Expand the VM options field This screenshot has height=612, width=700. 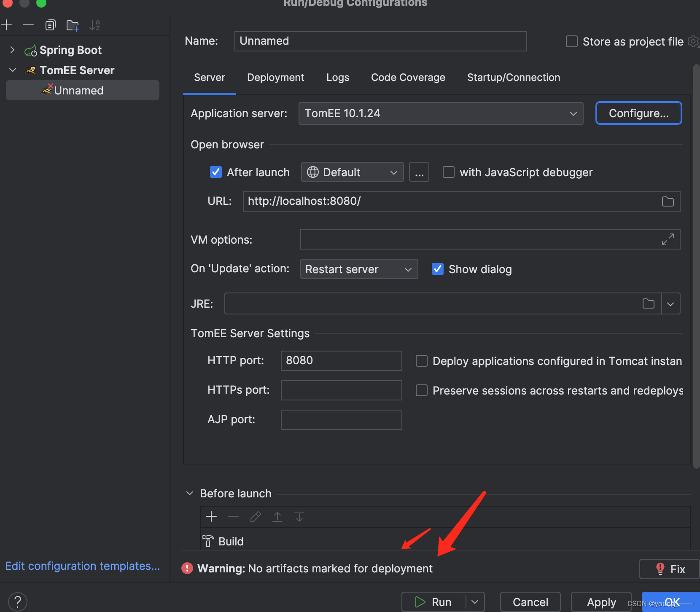(x=668, y=239)
